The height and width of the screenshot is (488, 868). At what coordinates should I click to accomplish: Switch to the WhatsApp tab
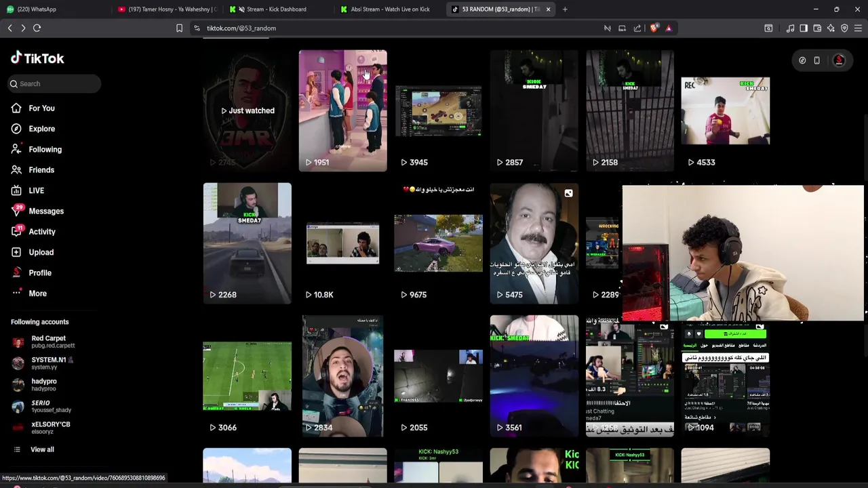[54, 9]
